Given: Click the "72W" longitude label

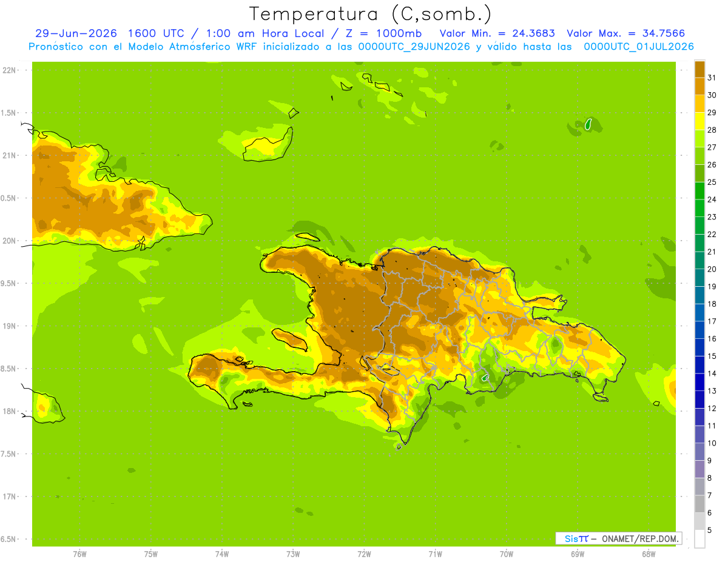Looking at the screenshot, I should [364, 554].
